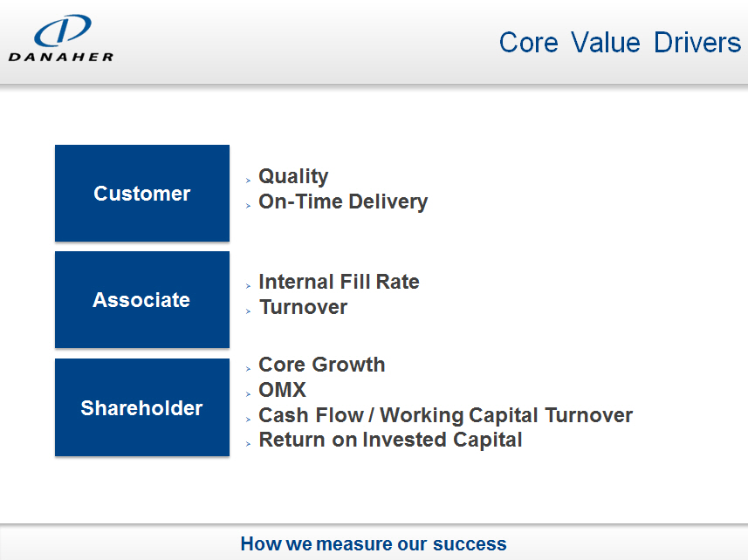Click the footer How we measure our success

[x=374, y=544]
